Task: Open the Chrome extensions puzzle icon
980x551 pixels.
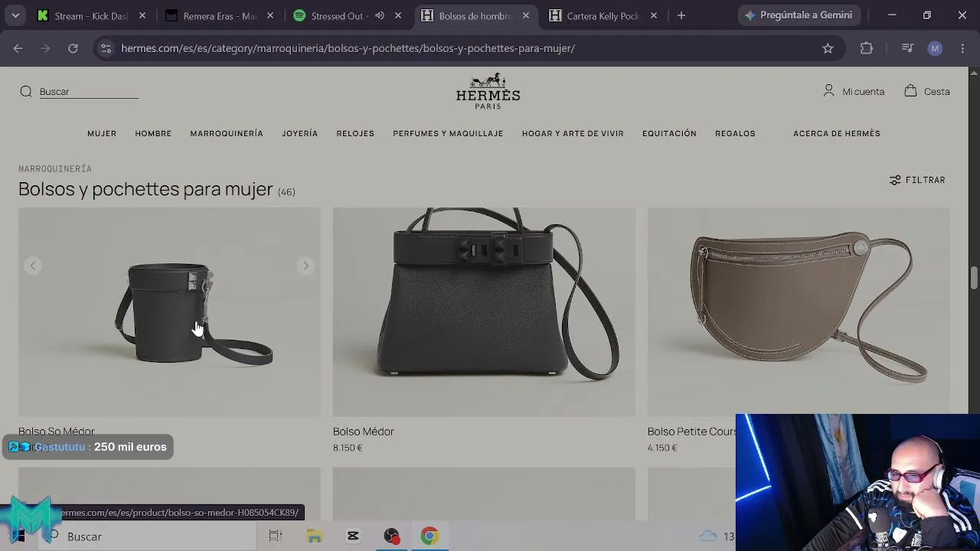Action: (x=867, y=48)
